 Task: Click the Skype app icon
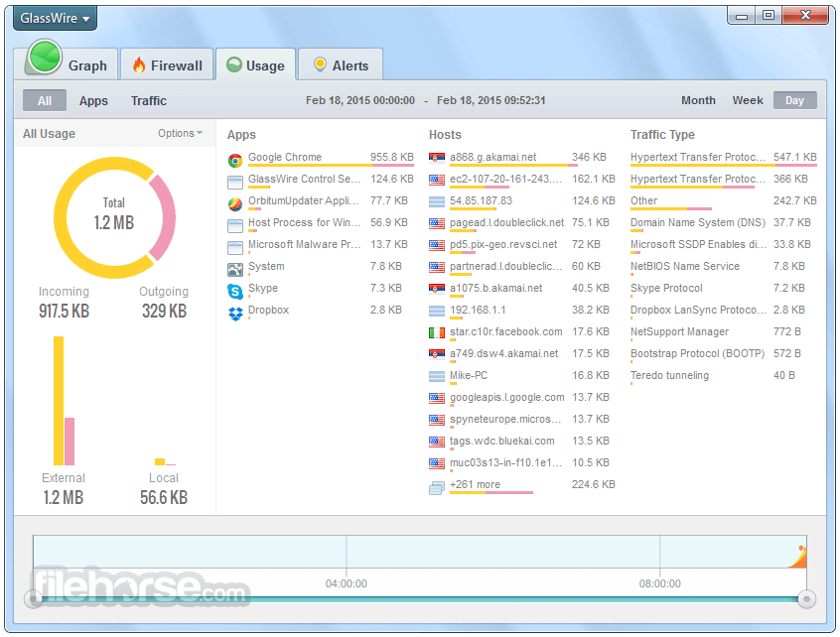point(235,291)
